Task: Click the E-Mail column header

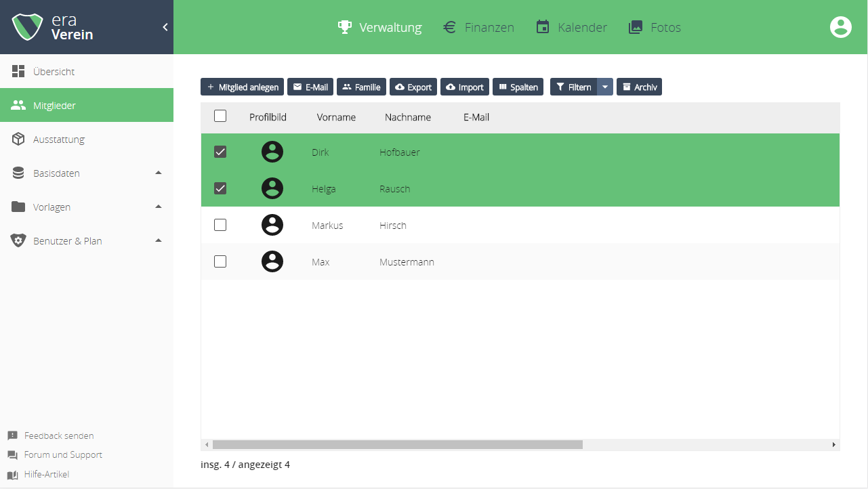Action: [x=476, y=117]
